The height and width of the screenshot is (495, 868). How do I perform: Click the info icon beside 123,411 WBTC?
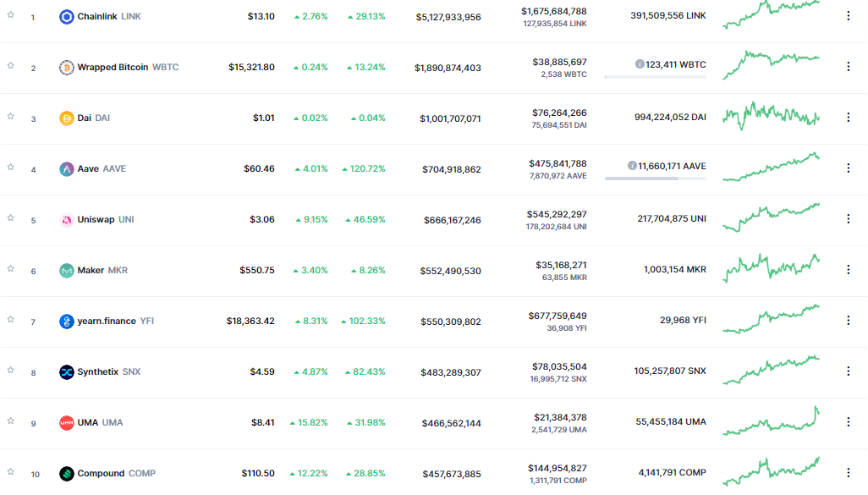640,64
